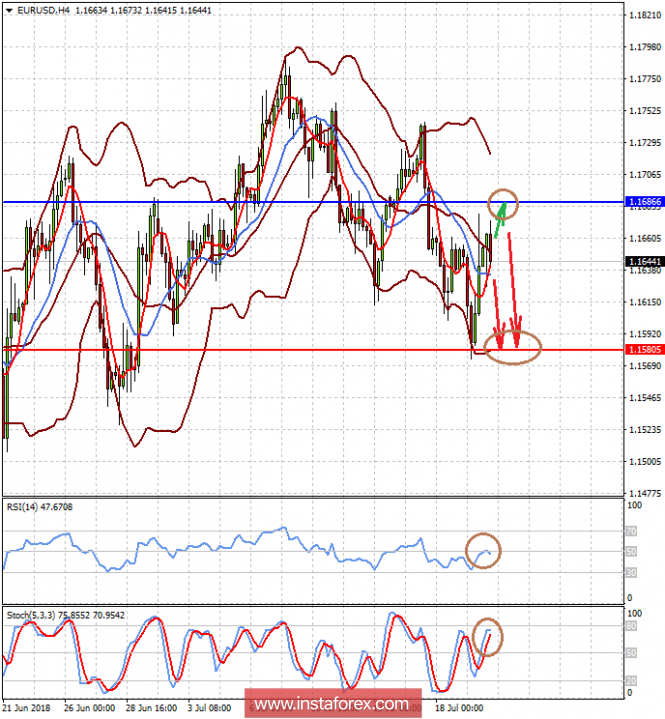Click the current price 1.16441 marker
The image size is (665, 719).
pos(642,262)
